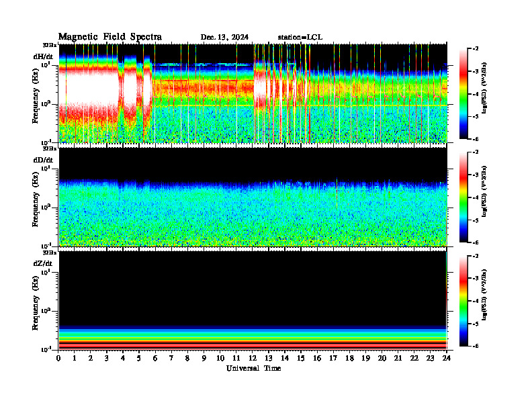
Task: Click hour "21" on the Universal Time axis
Action: click(398, 359)
